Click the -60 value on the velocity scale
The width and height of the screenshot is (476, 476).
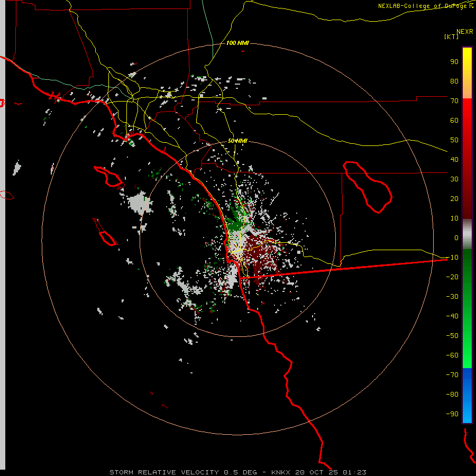pos(452,355)
